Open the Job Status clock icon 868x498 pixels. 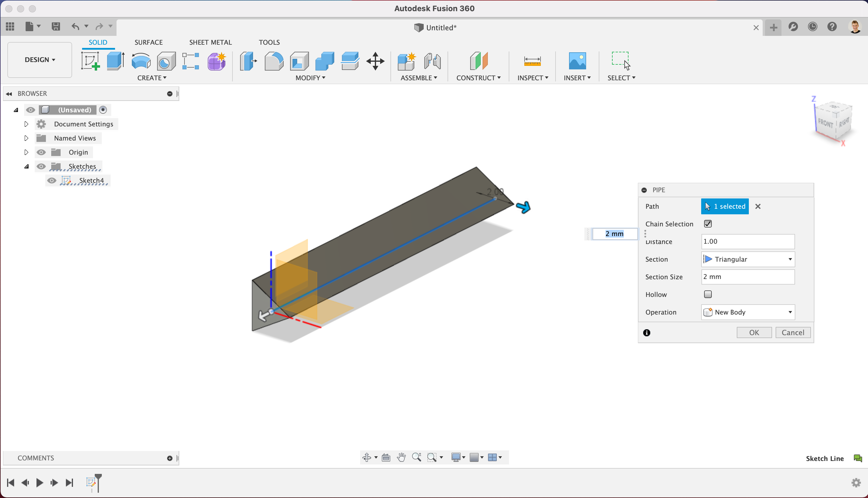[813, 27]
